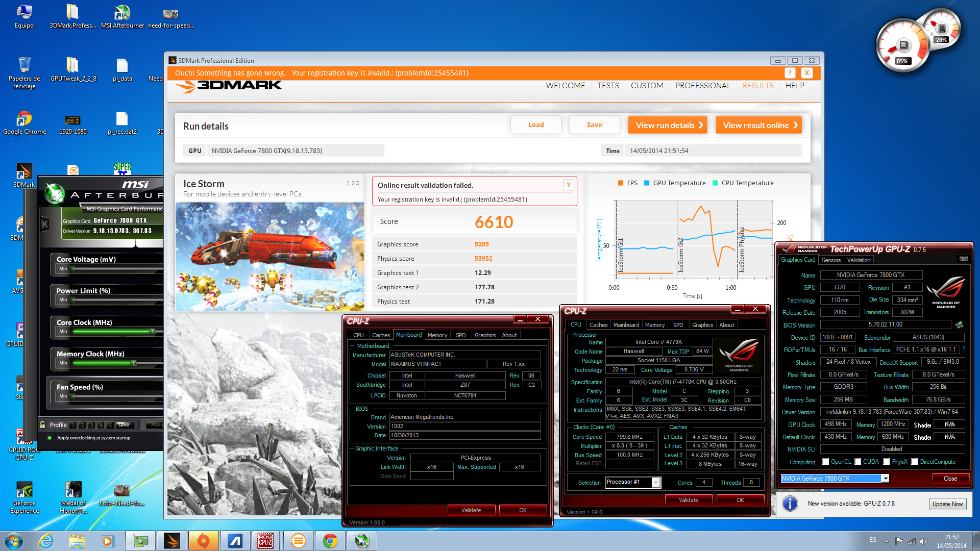Enable the PhysX checkbox in GPU-Z
Screen dimensions: 980x551
(x=887, y=462)
